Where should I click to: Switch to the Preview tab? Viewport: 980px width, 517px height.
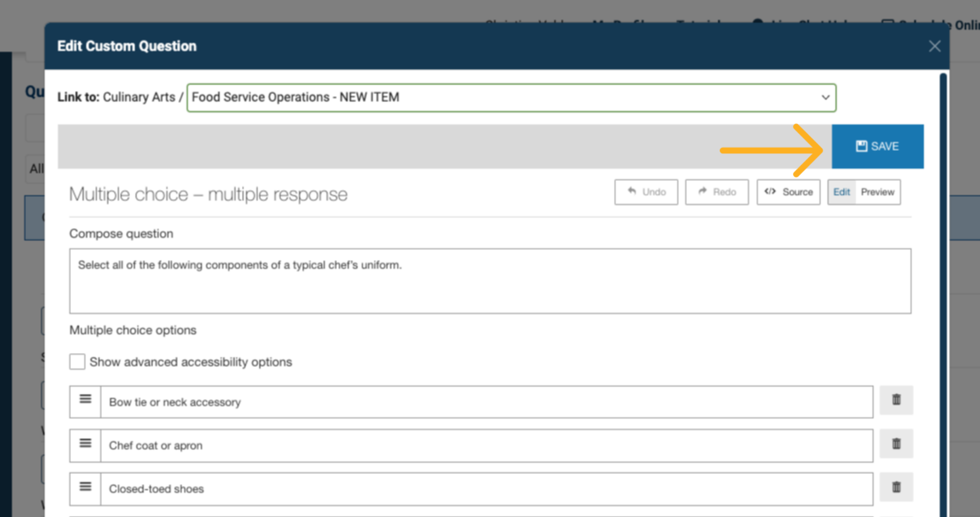(877, 192)
